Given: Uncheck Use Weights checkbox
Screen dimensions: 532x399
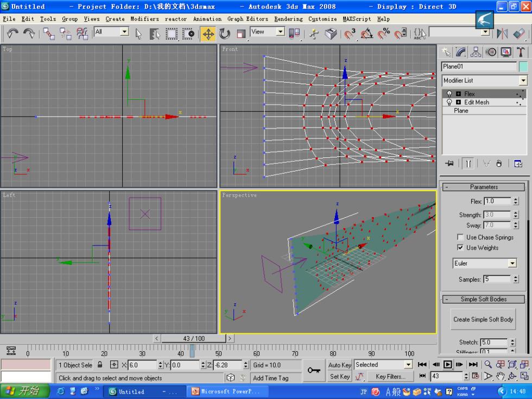Looking at the screenshot, I should (x=460, y=248).
